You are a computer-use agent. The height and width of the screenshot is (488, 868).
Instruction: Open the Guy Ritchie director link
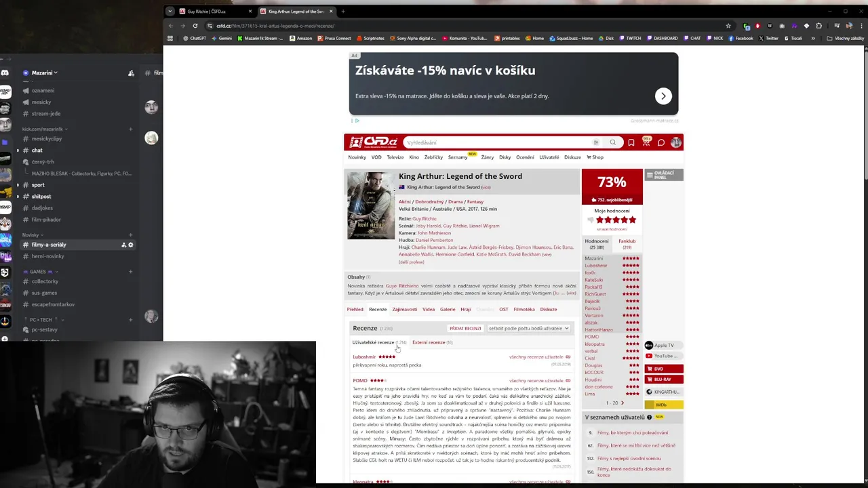[425, 219]
